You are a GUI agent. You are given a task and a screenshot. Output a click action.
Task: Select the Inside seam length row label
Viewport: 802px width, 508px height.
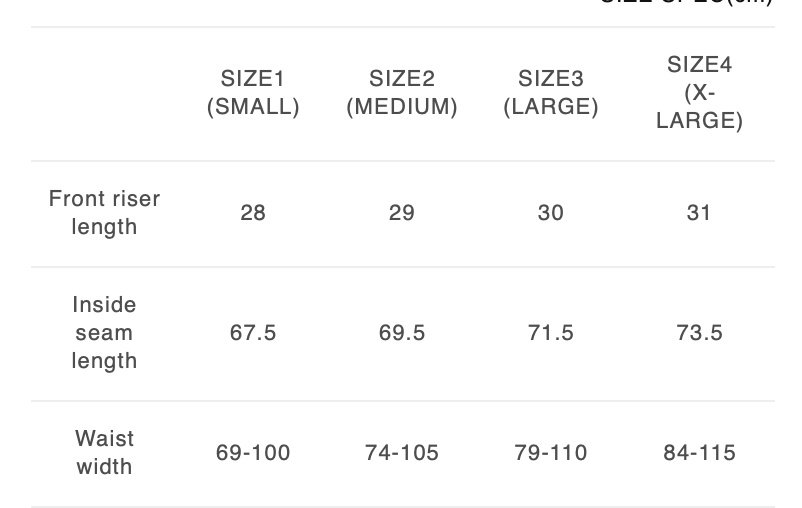(x=104, y=332)
